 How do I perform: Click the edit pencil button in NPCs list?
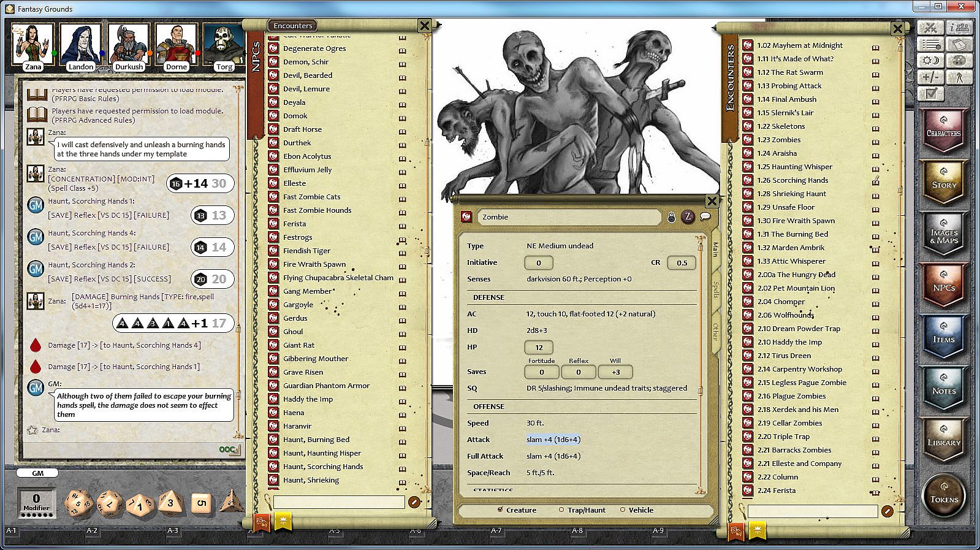click(x=414, y=502)
